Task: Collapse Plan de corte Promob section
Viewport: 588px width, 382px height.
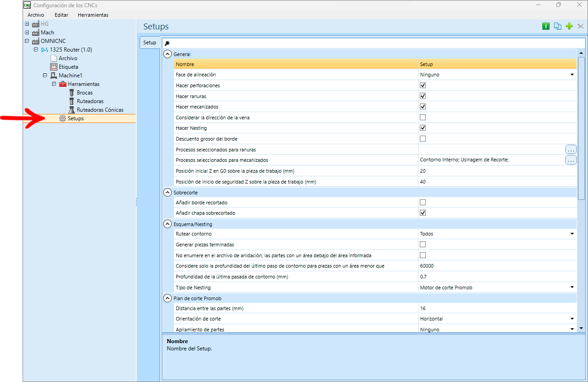Action: 168,298
